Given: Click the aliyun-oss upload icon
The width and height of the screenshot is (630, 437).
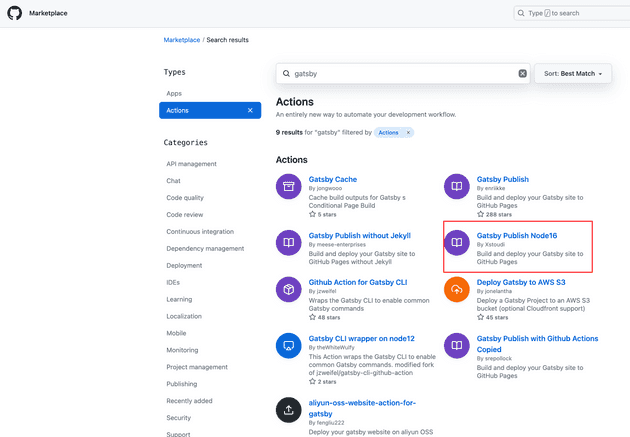Looking at the screenshot, I should click(x=288, y=409).
